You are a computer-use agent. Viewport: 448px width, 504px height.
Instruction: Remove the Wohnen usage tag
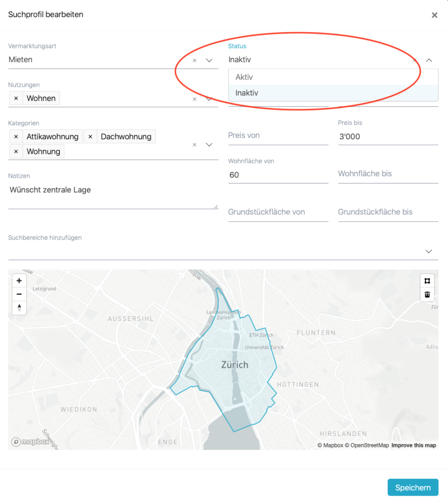coord(16,98)
